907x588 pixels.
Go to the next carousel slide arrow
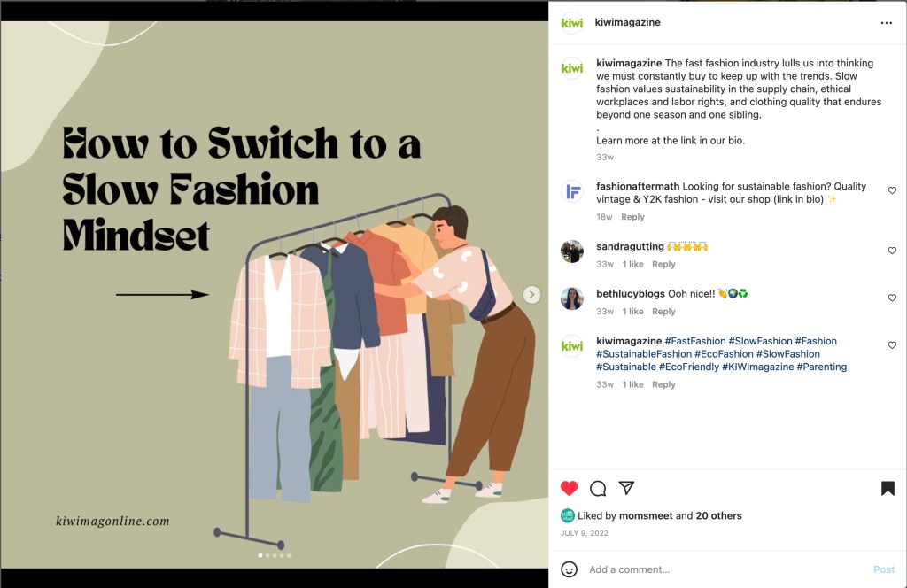531,295
